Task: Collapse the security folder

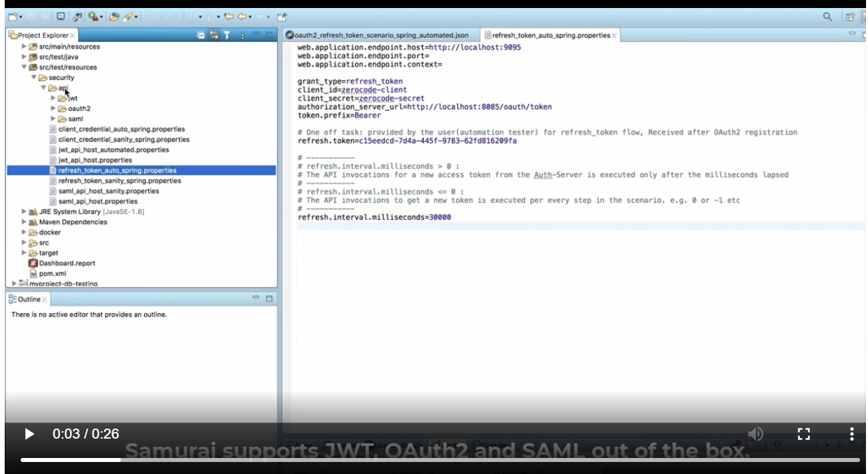Action: click(33, 77)
